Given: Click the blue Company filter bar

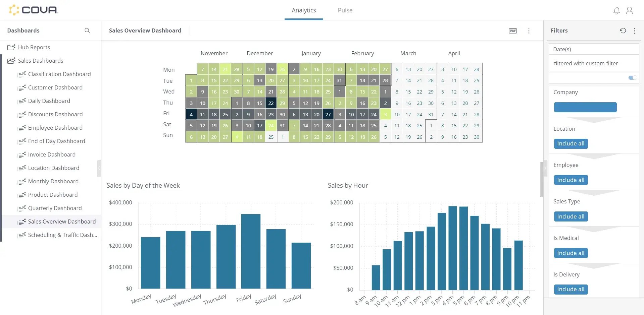Looking at the screenshot, I should (x=585, y=107).
